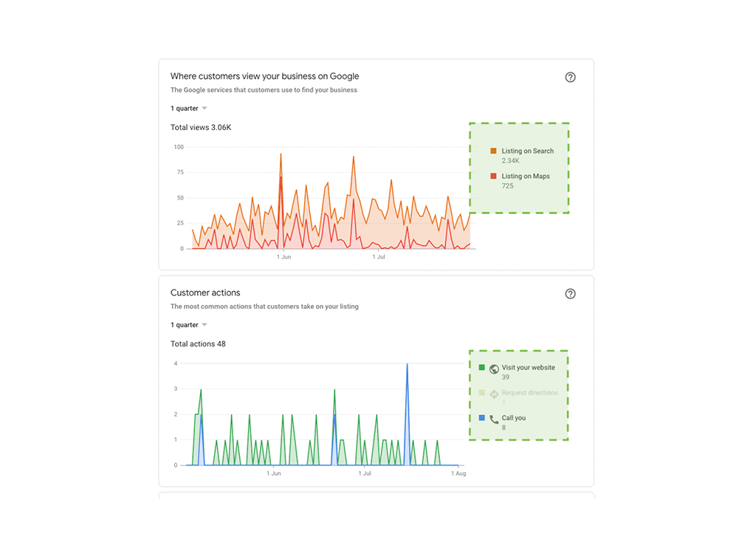Select the green Visit your website color swatch
This screenshot has height=554, width=756.
point(481,367)
